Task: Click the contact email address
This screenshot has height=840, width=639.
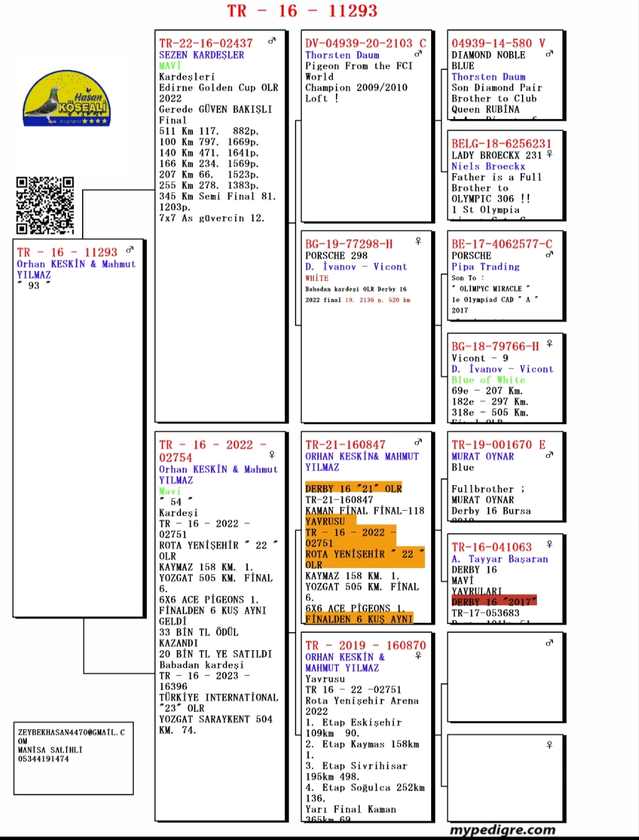Action: (72, 737)
